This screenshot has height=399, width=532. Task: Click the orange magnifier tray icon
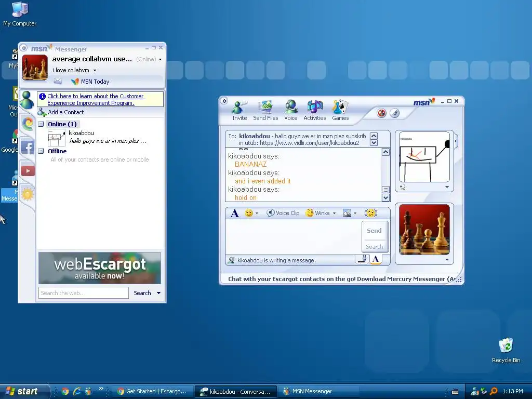pyautogui.click(x=494, y=391)
